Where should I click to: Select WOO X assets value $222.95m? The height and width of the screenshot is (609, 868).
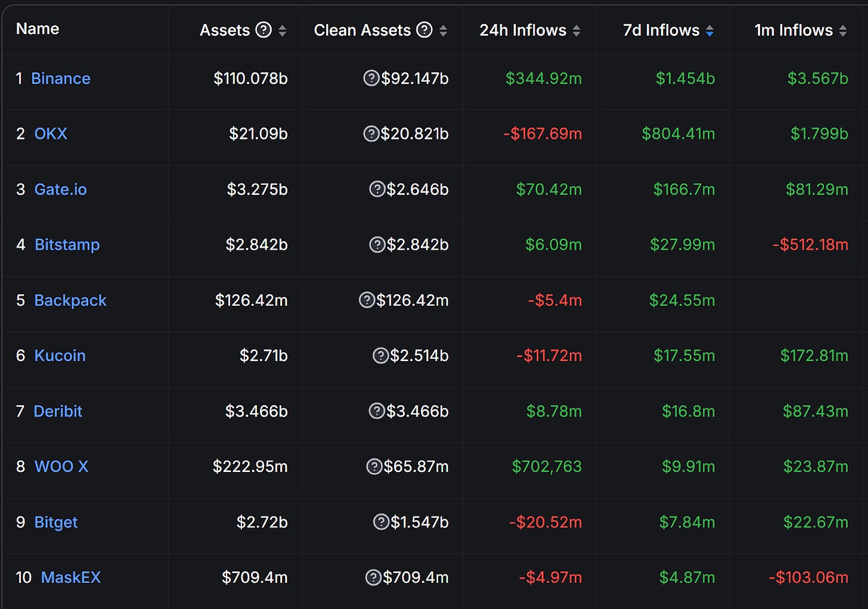(250, 466)
